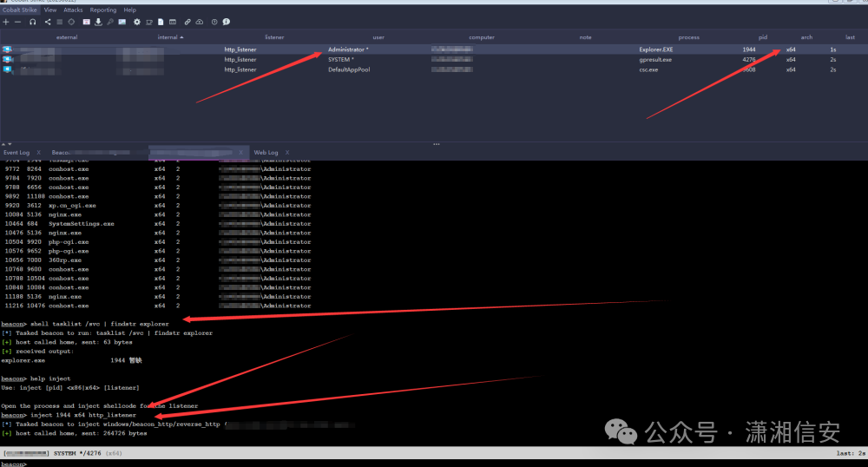Viewport: 868px width, 467px height.
Task: Click status bar 'SYSTEM */4276' text
Action: (77, 453)
